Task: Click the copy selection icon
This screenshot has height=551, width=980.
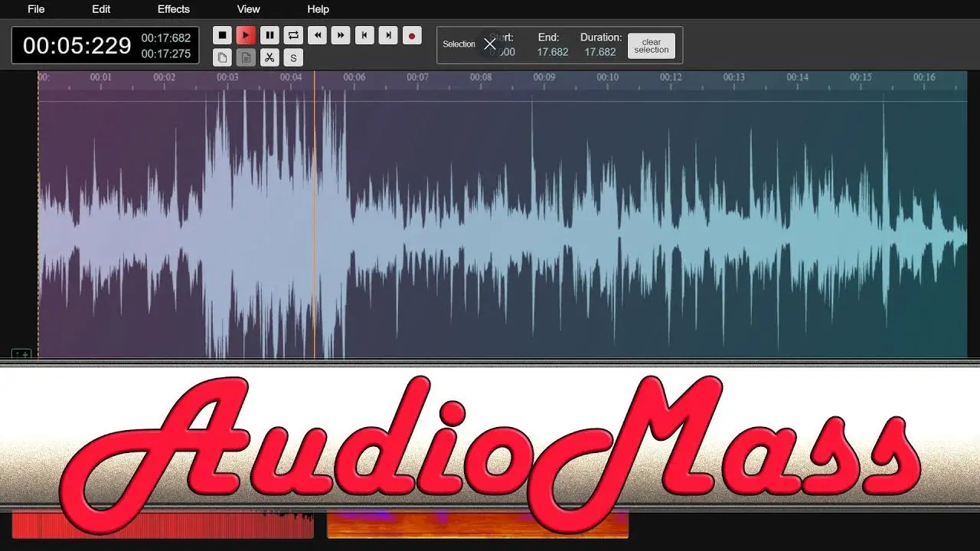Action: [222, 57]
